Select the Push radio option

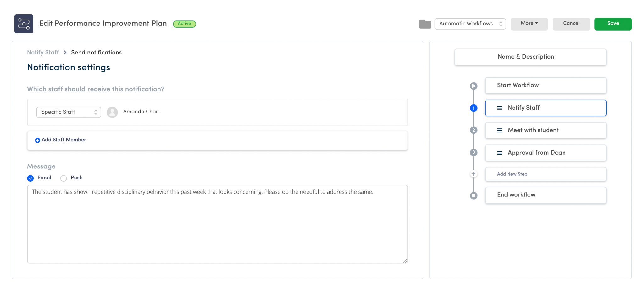pos(64,178)
